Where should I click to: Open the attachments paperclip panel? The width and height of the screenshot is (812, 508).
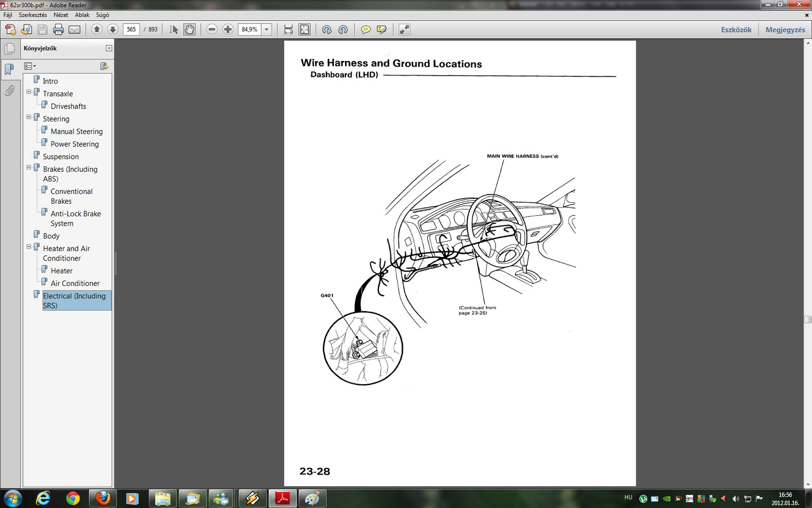pos(9,90)
